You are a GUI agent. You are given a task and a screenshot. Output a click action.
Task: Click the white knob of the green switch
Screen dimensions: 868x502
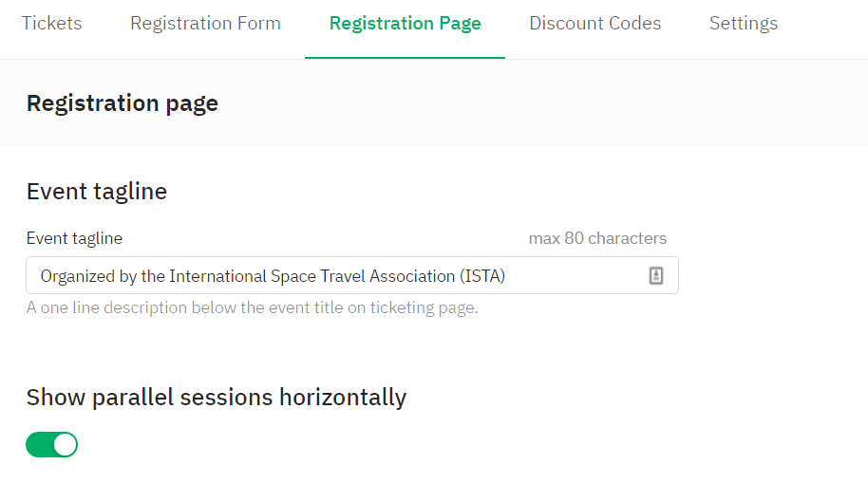coord(66,444)
